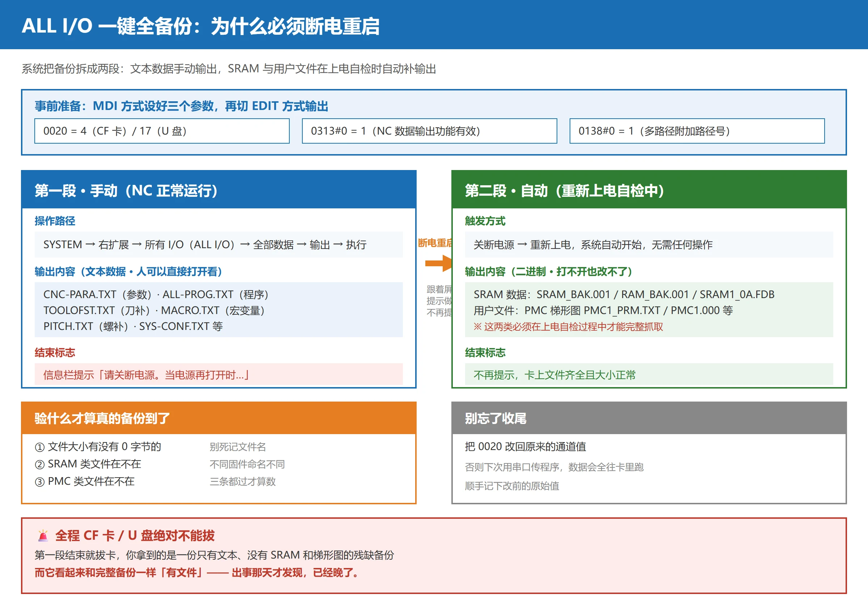
Task: Click the red alarm siren icon
Action: [43, 535]
